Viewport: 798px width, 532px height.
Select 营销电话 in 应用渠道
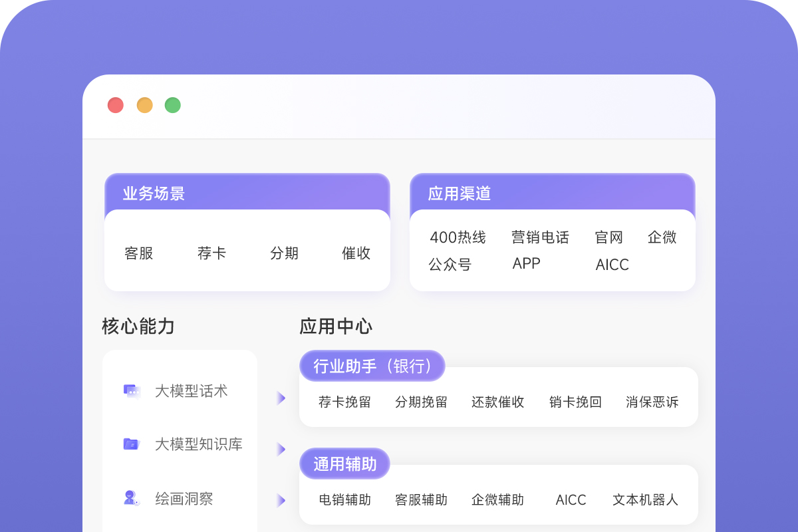click(541, 237)
